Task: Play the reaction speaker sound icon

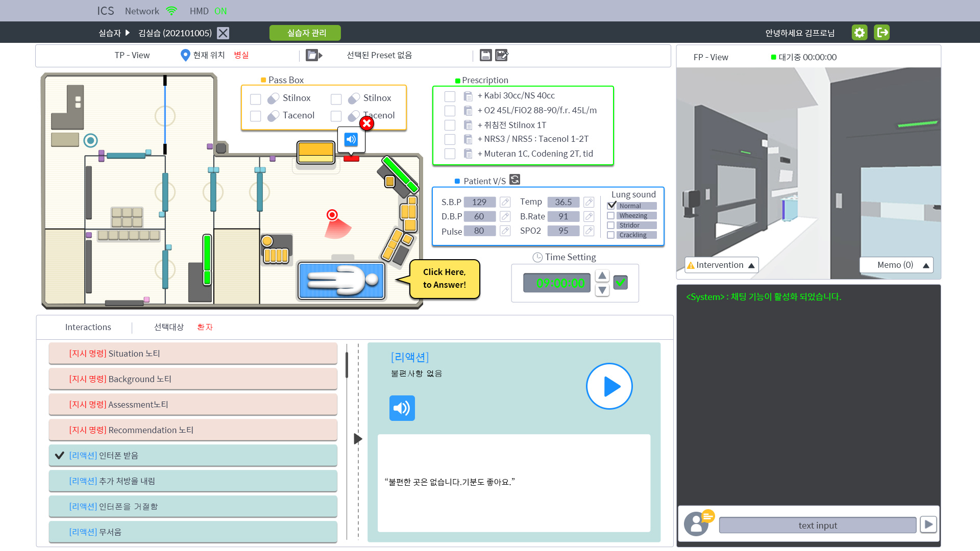Action: 402,408
